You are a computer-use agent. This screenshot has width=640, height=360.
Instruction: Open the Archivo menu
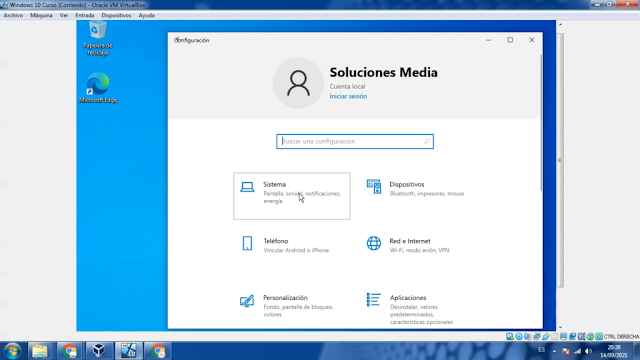coord(13,16)
